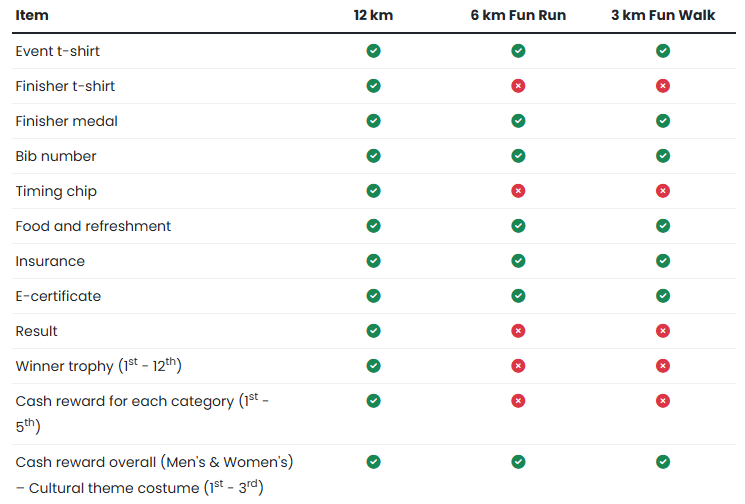This screenshot has width=745, height=504.
Task: Select the 6 km Fun Run column header
Action: 518,15
